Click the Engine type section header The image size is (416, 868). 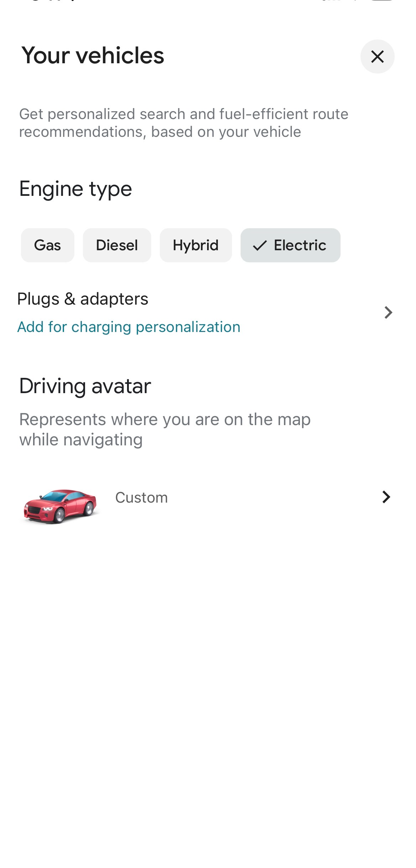pos(75,189)
